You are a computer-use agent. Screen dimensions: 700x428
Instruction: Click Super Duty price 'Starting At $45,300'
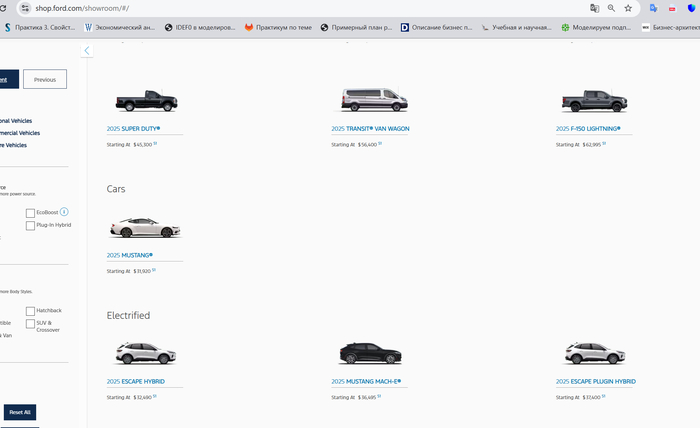coord(132,145)
